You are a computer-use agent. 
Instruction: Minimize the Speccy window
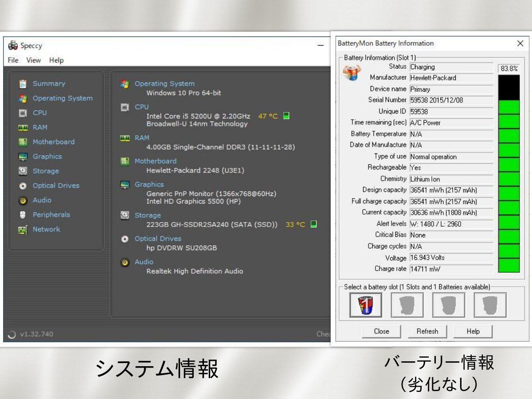(x=320, y=46)
